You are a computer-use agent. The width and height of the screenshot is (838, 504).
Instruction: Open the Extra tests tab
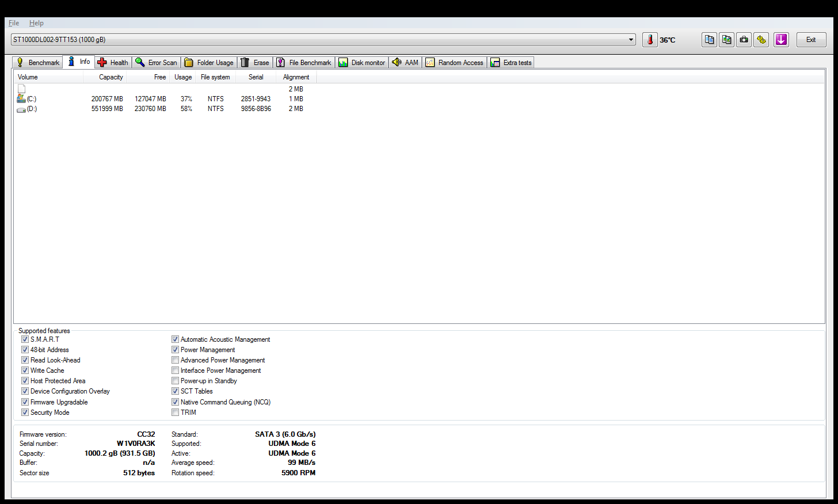click(x=511, y=63)
